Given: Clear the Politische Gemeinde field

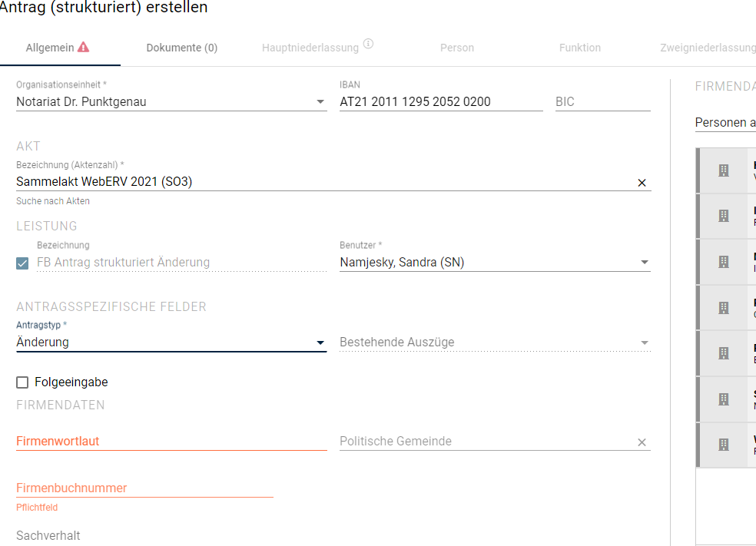Looking at the screenshot, I should [642, 442].
